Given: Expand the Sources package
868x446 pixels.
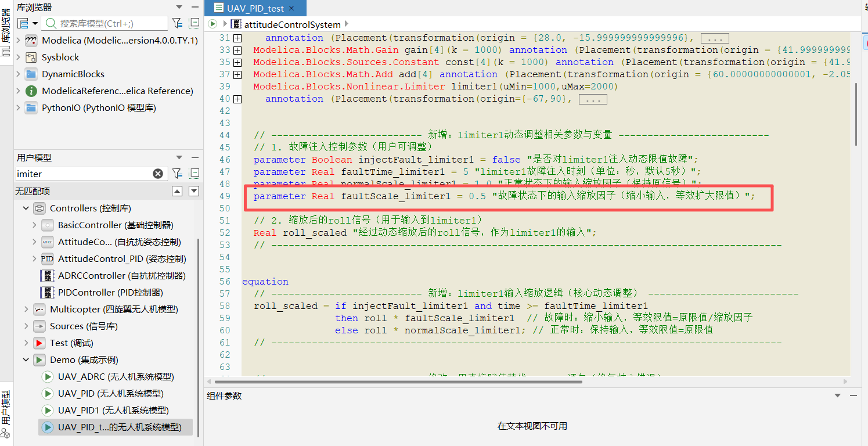Looking at the screenshot, I should pos(26,326).
